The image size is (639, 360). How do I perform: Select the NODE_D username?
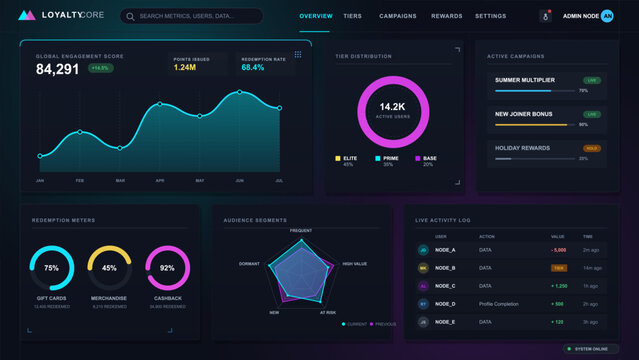pyautogui.click(x=445, y=304)
